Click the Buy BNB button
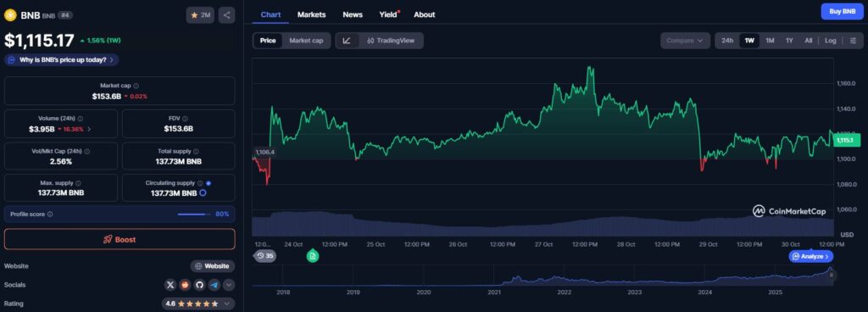 point(842,11)
